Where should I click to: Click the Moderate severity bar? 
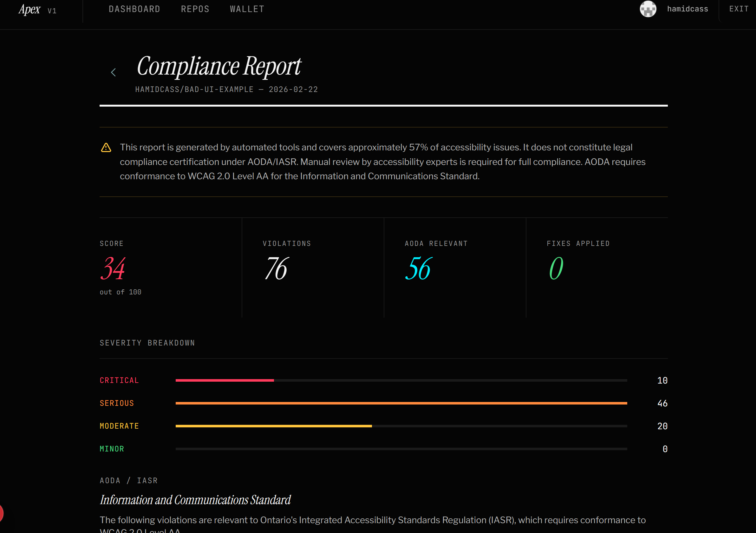(273, 426)
